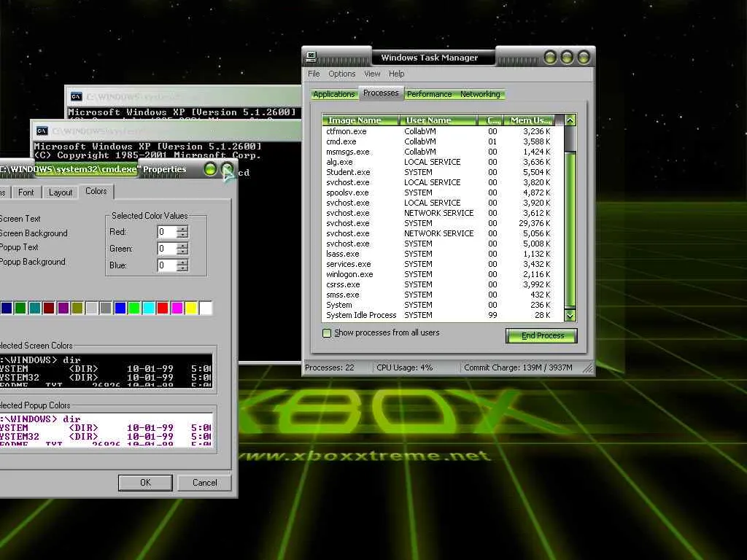Enable Show processes from all users
747x560 pixels.
coord(327,332)
